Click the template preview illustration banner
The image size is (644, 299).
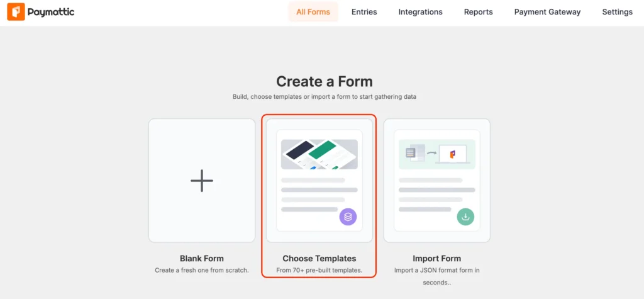319,154
